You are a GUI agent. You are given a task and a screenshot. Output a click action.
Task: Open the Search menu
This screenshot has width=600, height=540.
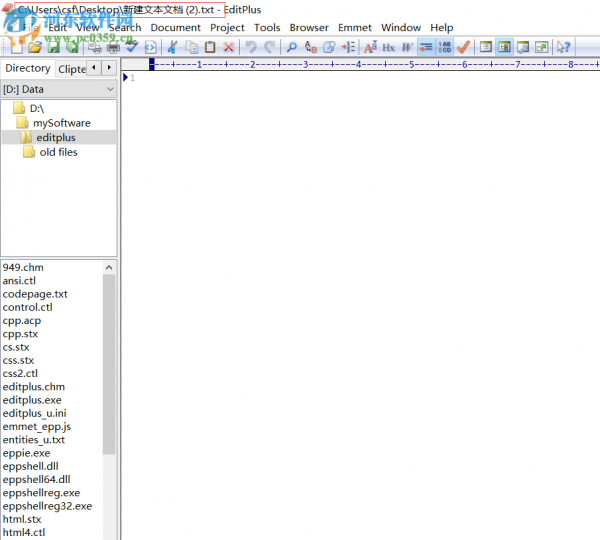tap(125, 28)
